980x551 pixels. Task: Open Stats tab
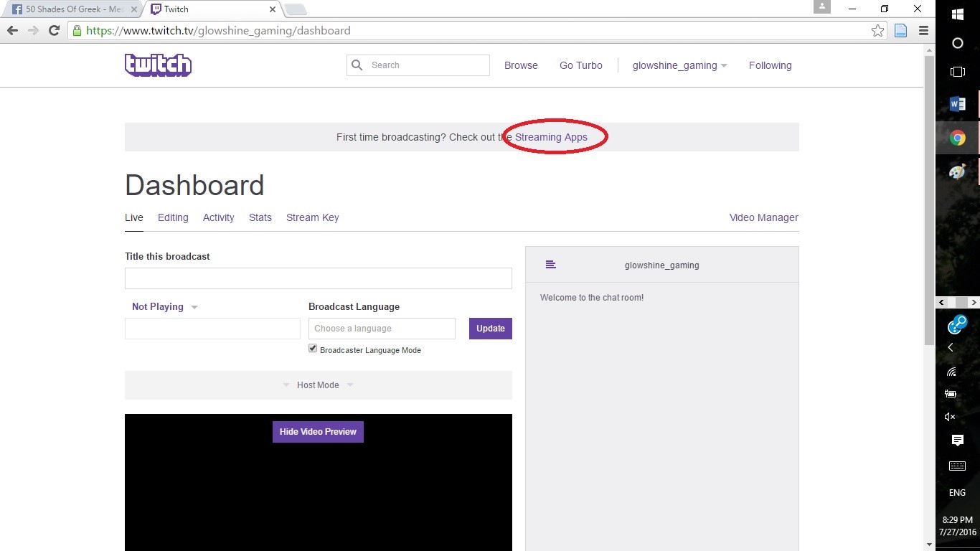click(260, 217)
